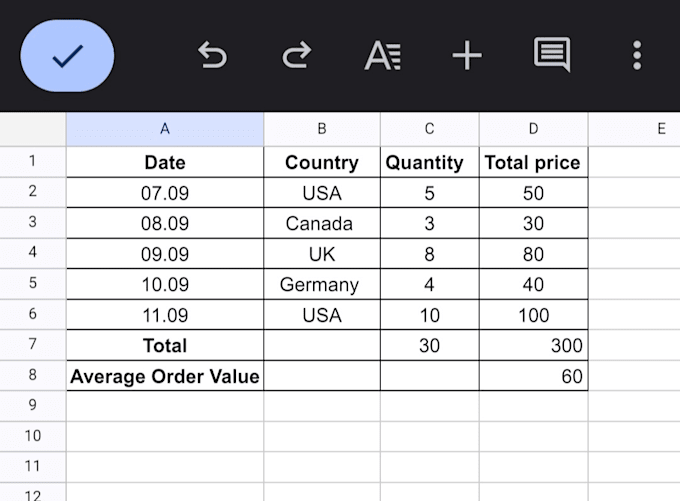Open the comments icon
The width and height of the screenshot is (680, 501).
tap(552, 55)
